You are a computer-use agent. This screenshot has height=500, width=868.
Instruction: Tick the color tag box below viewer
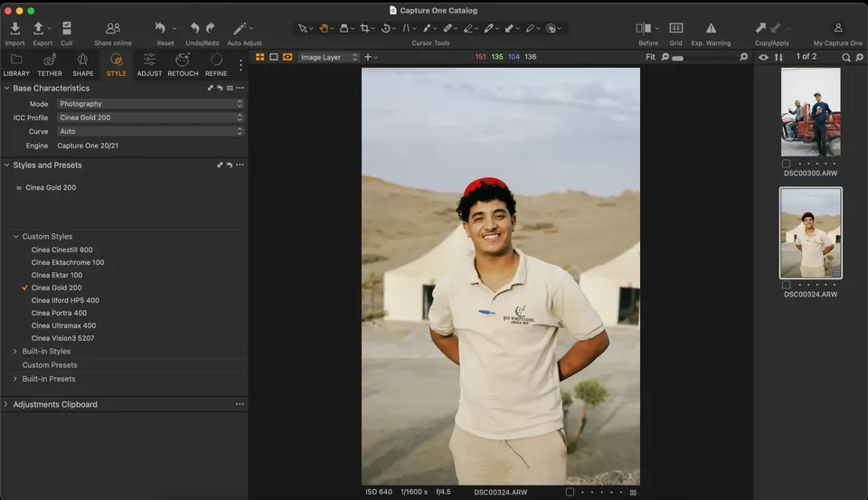pyautogui.click(x=571, y=492)
